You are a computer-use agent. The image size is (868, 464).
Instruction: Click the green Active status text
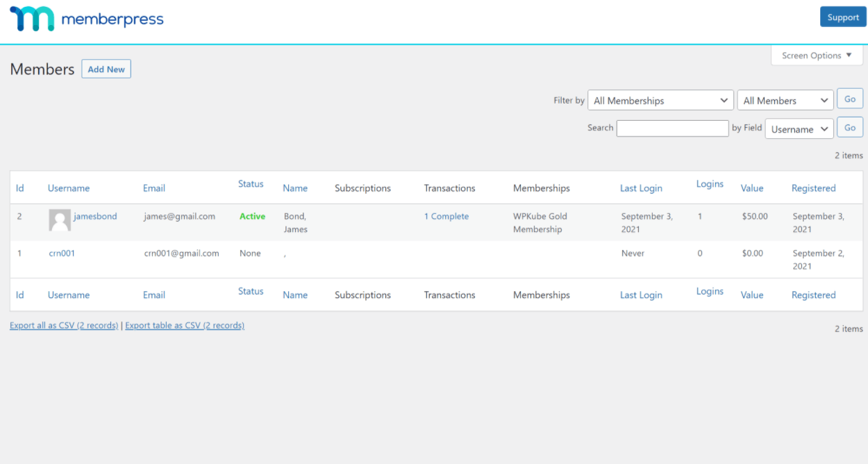[x=253, y=216]
